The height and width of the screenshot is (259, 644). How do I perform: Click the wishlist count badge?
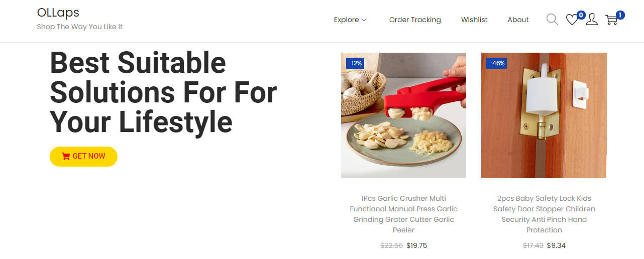pyautogui.click(x=581, y=15)
